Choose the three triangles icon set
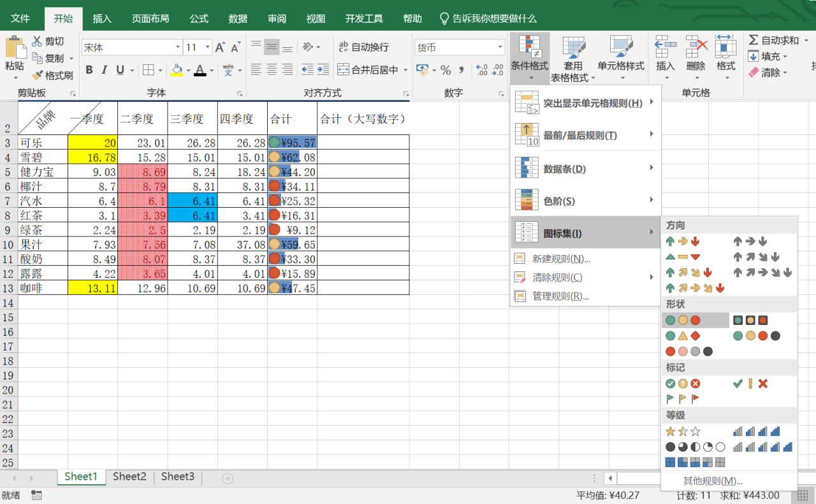Image resolution: width=816 pixels, height=504 pixels. [x=682, y=257]
